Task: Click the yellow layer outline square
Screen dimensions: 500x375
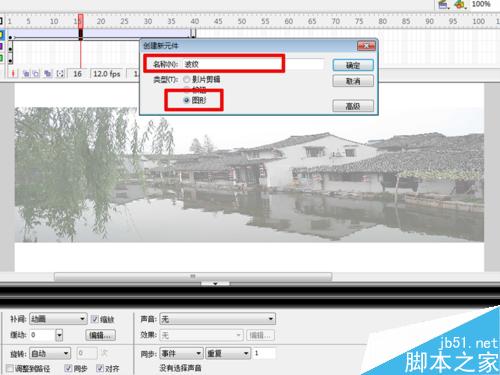Action: point(1,34)
